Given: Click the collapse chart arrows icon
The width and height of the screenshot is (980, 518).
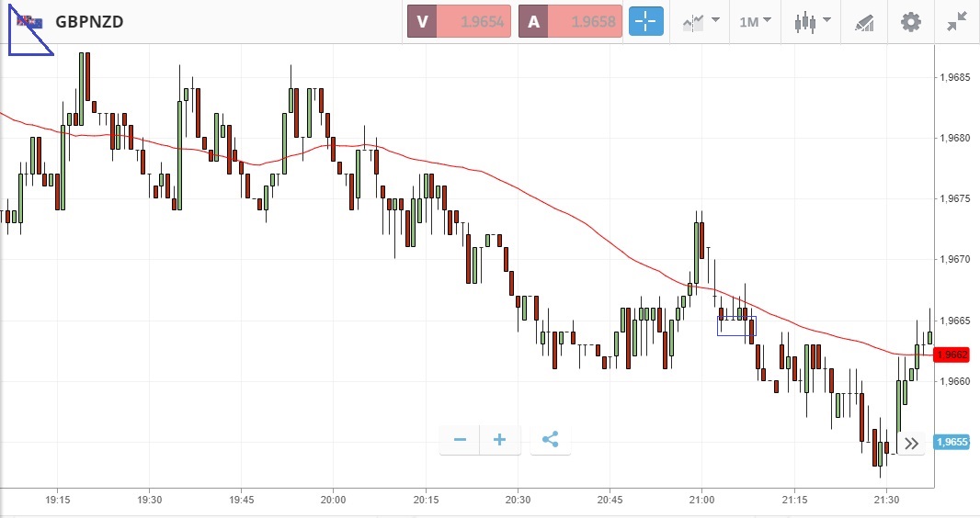Looking at the screenshot, I should (957, 22).
